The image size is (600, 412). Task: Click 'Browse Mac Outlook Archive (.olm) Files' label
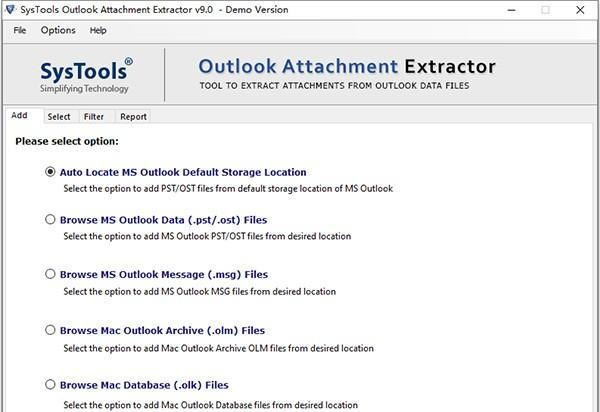point(162,331)
